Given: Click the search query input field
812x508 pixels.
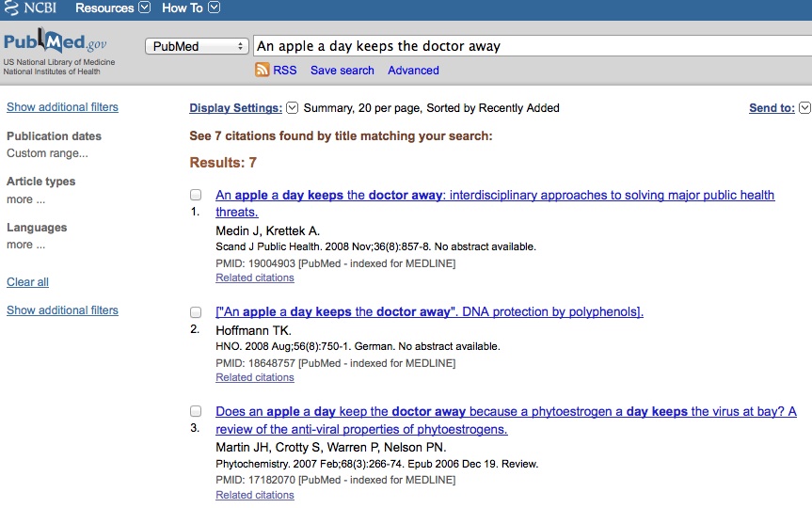Looking at the screenshot, I should (533, 46).
